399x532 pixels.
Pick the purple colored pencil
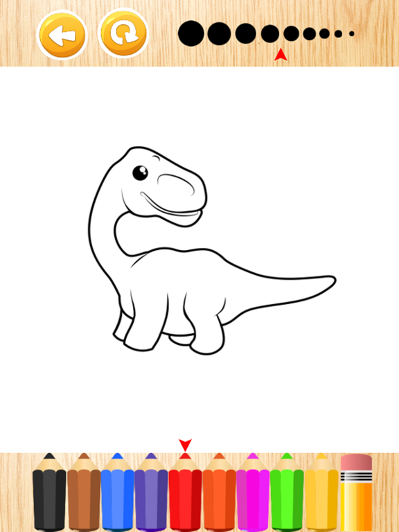pyautogui.click(x=151, y=493)
